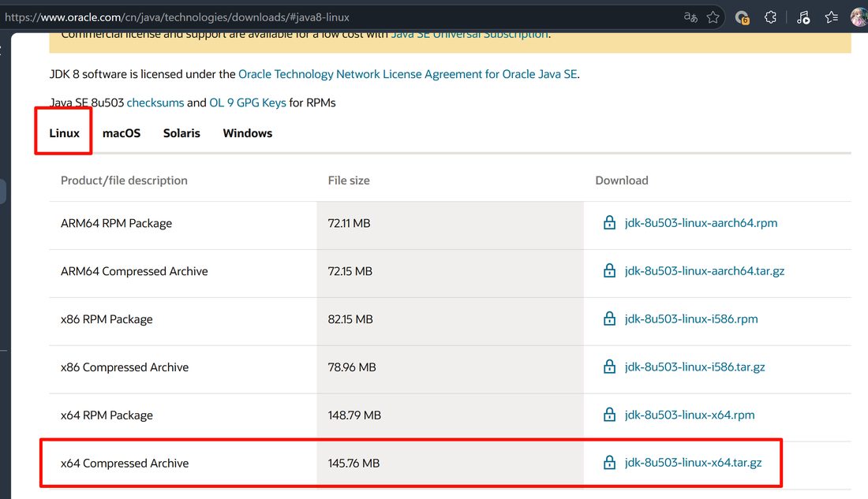Click the 'File size' column header

349,181
